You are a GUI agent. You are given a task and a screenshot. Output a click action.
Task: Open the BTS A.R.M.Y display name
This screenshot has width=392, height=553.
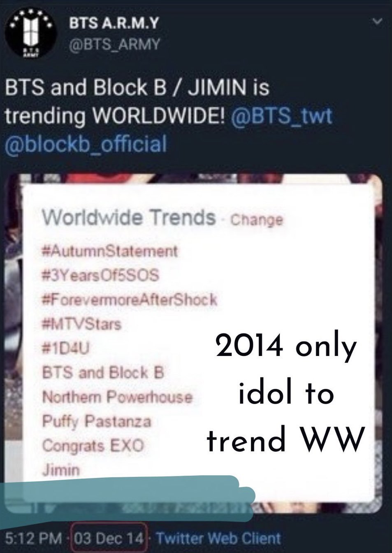click(113, 24)
